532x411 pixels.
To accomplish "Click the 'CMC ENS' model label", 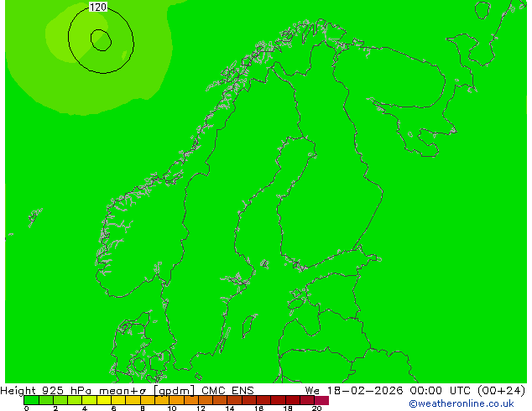I will (x=227, y=391).
